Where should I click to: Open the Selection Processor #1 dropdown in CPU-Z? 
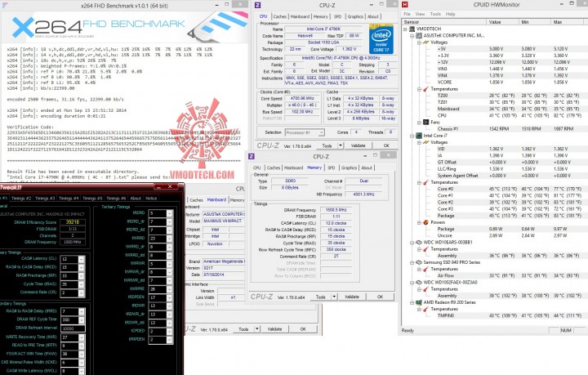322,132
